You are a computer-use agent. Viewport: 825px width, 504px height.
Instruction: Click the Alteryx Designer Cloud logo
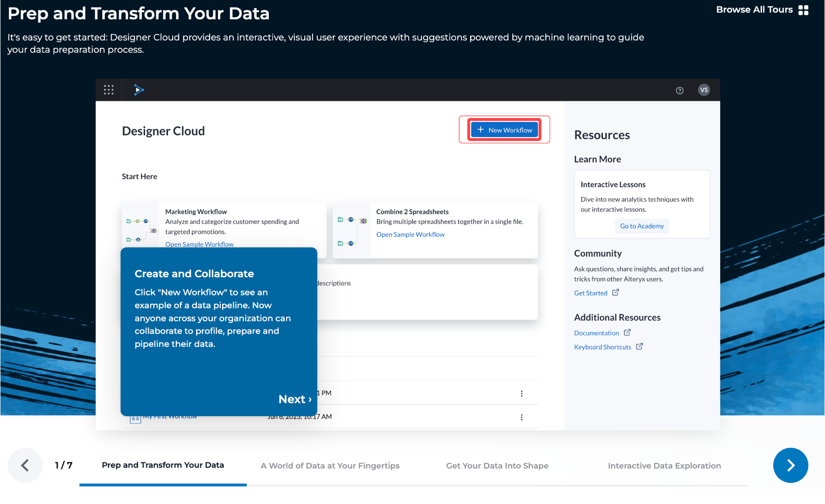coord(139,90)
